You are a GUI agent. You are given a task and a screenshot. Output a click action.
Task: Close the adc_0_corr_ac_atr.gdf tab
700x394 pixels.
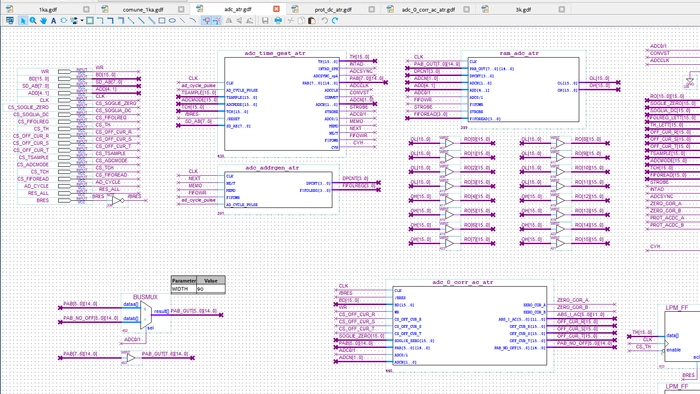[x=467, y=9]
